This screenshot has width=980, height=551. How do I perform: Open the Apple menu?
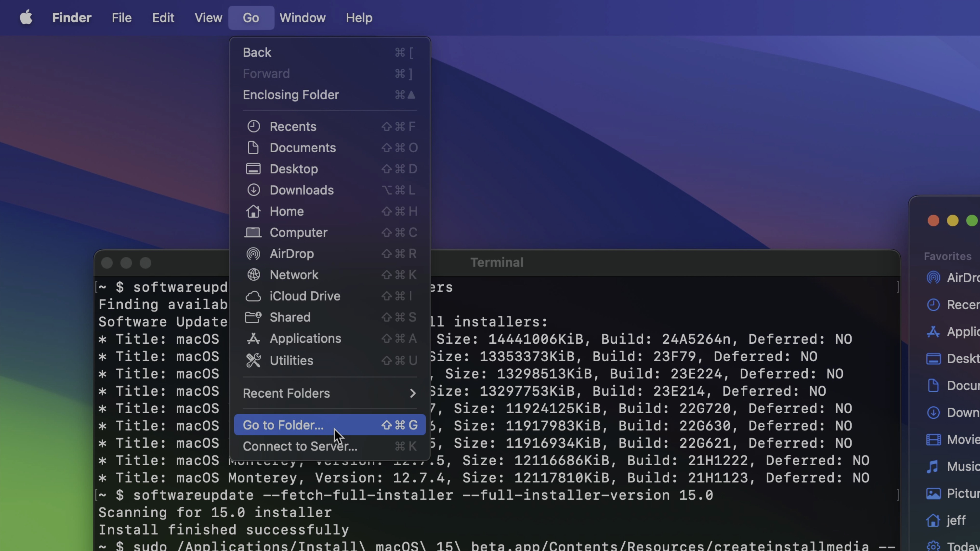(x=26, y=18)
